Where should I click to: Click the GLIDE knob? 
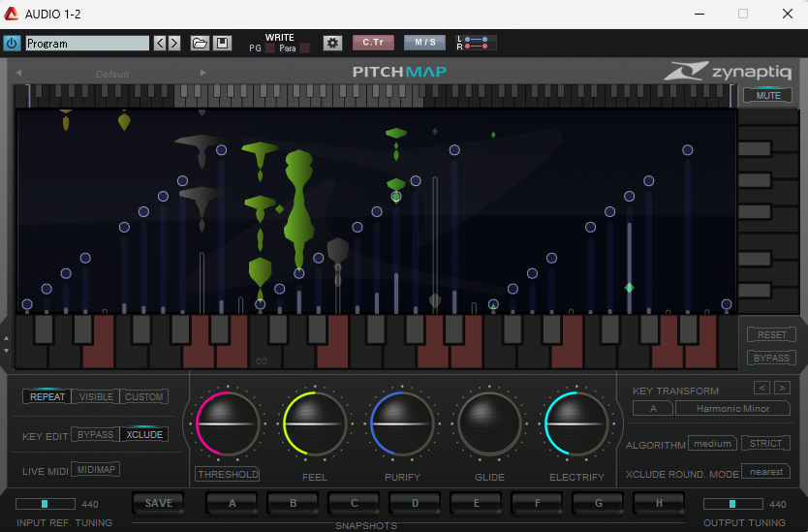click(489, 423)
